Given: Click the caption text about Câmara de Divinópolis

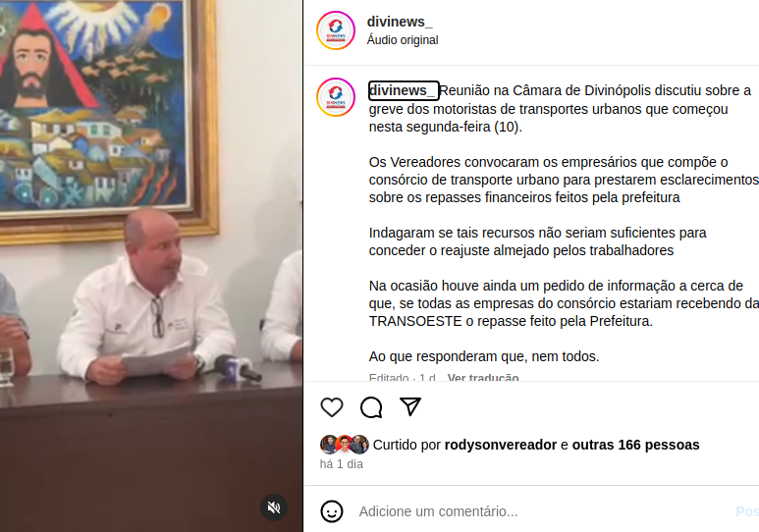Looking at the screenshot, I should [560, 109].
